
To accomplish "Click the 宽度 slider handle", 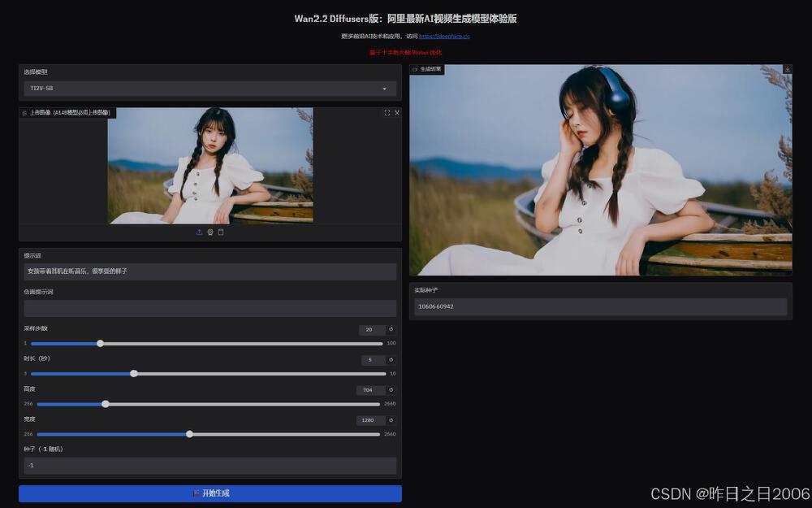I will (x=189, y=434).
